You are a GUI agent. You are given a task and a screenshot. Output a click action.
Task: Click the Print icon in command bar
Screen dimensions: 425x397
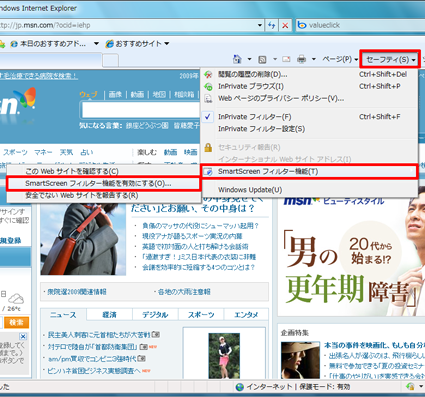[x=301, y=59]
